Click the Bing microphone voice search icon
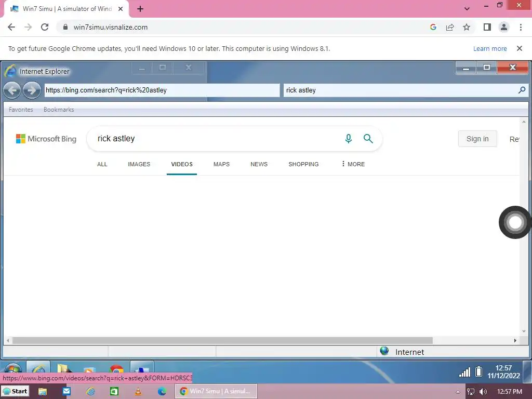The height and width of the screenshot is (399, 532). coord(349,138)
